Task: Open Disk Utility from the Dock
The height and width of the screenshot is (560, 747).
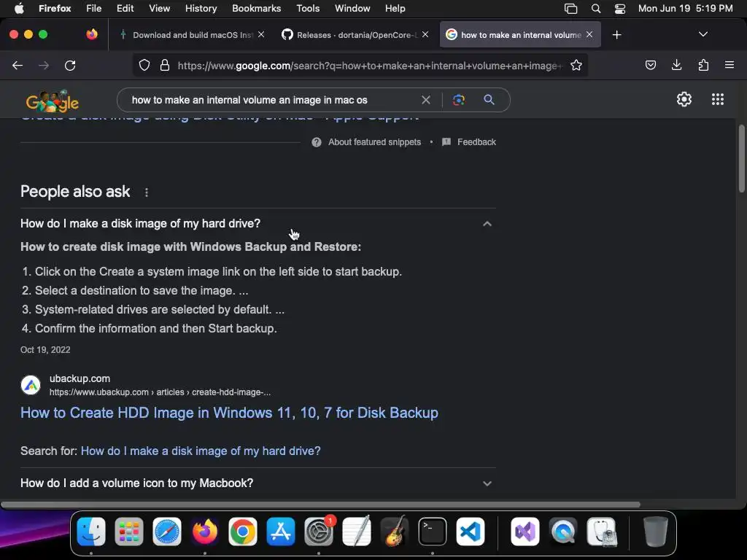Action: [x=601, y=532]
